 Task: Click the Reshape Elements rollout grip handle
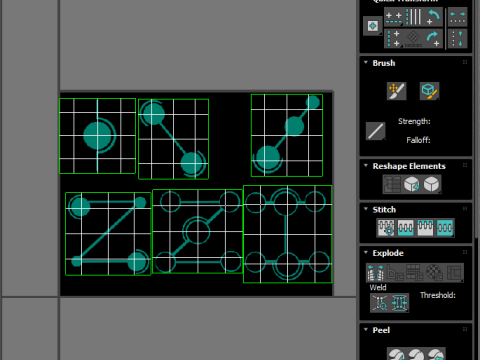pos(465,165)
